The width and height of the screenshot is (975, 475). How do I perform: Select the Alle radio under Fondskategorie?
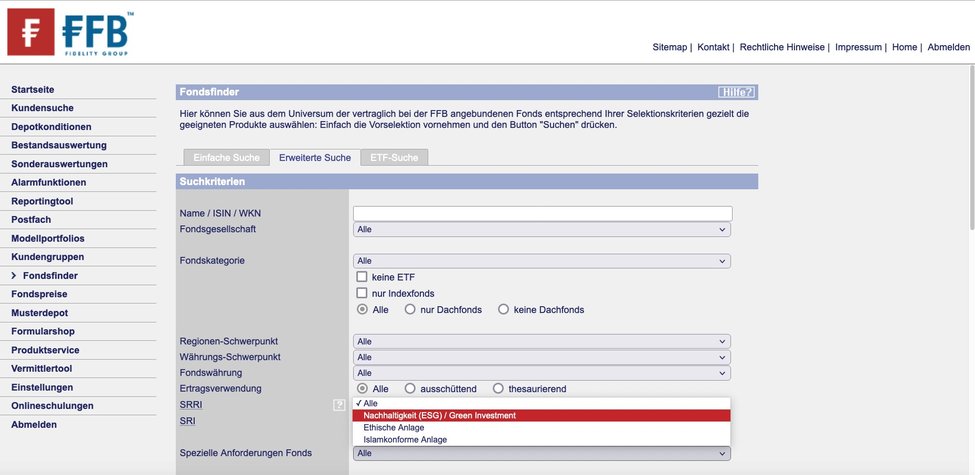363,309
